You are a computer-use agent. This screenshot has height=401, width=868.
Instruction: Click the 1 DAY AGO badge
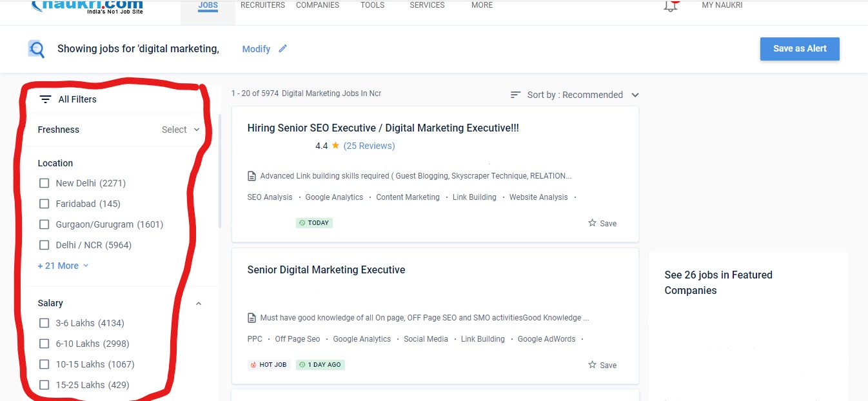coord(321,365)
